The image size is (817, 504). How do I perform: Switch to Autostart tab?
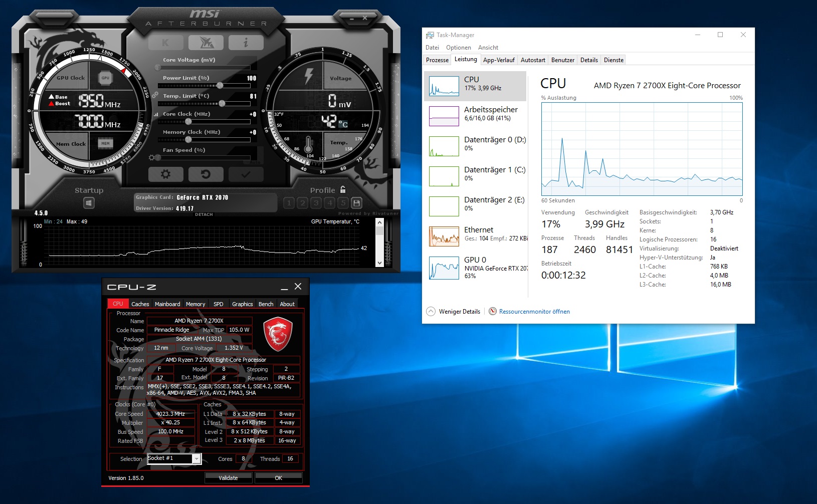[x=533, y=60]
